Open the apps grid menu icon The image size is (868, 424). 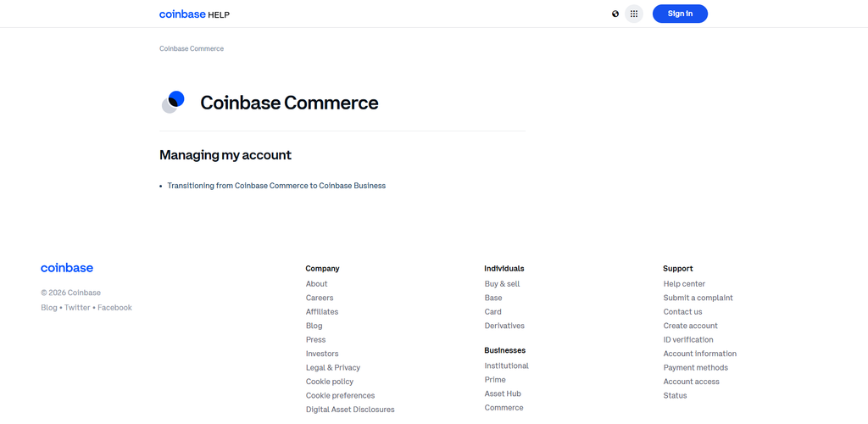[x=634, y=14]
